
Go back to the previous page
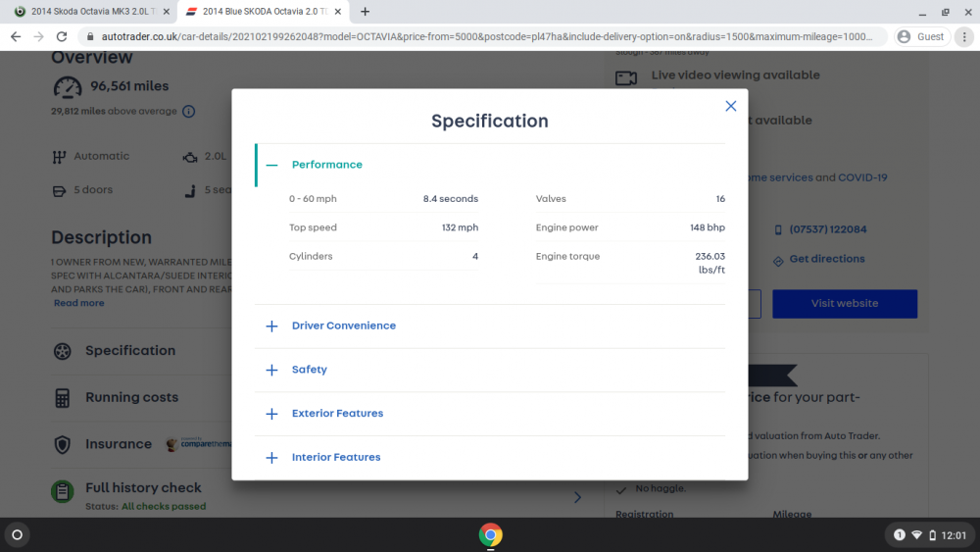(16, 37)
